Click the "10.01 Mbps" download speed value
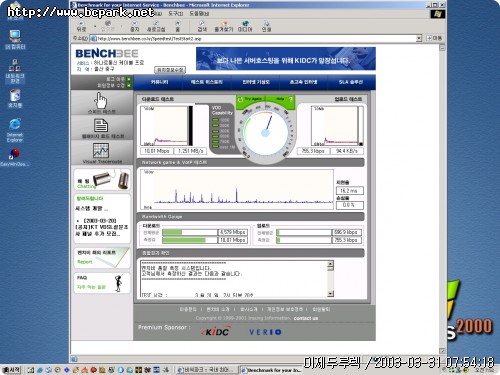Image resolution: width=500 pixels, height=375 pixels. (156, 151)
